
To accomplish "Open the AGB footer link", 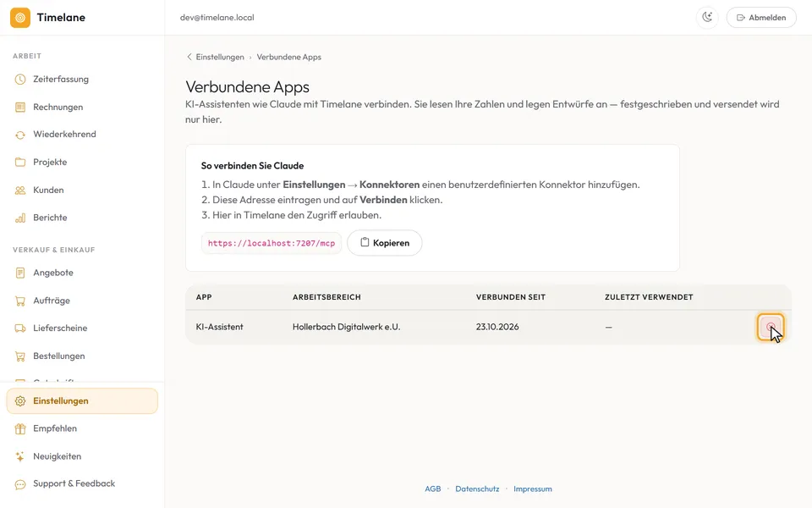I will point(433,489).
